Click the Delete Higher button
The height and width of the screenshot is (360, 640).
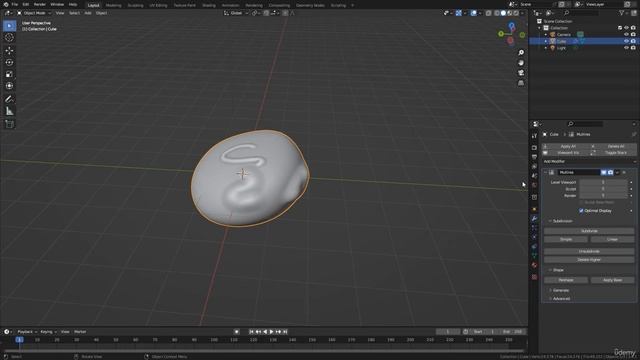[x=589, y=260]
